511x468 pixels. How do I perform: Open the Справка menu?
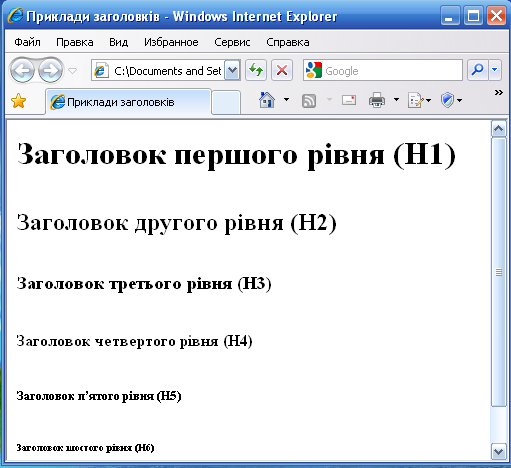pos(288,42)
